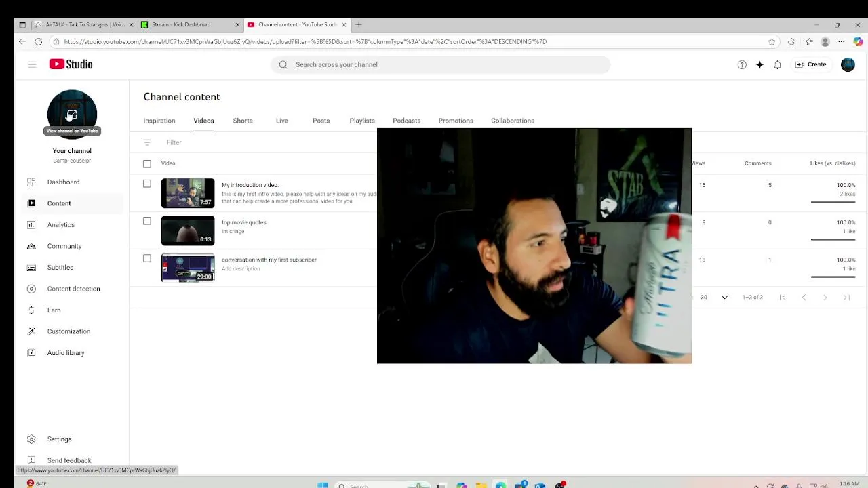Click the Analytics sidebar icon
Viewport: 868px width, 488px height.
coord(31,225)
